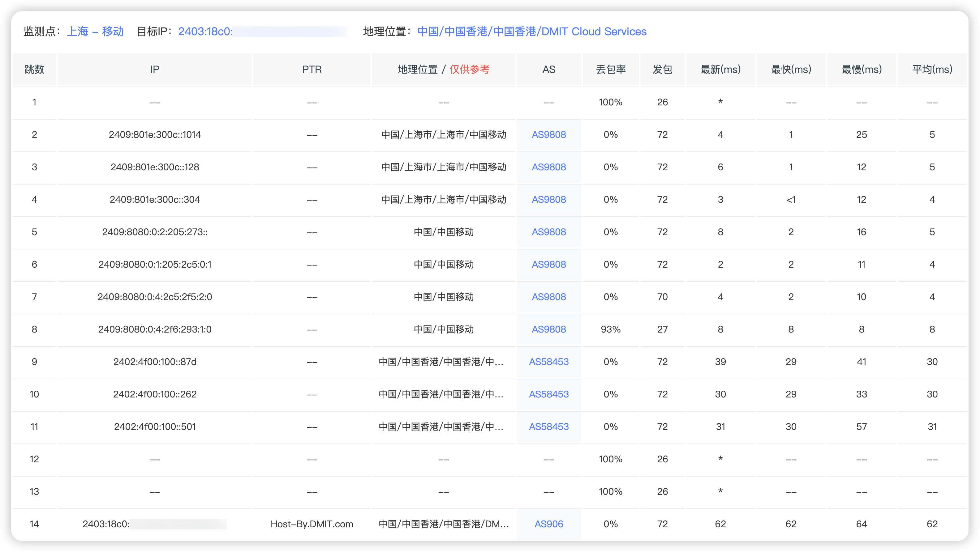Click the IP column header
Viewport: 980px width, 552px height.
[x=154, y=70]
